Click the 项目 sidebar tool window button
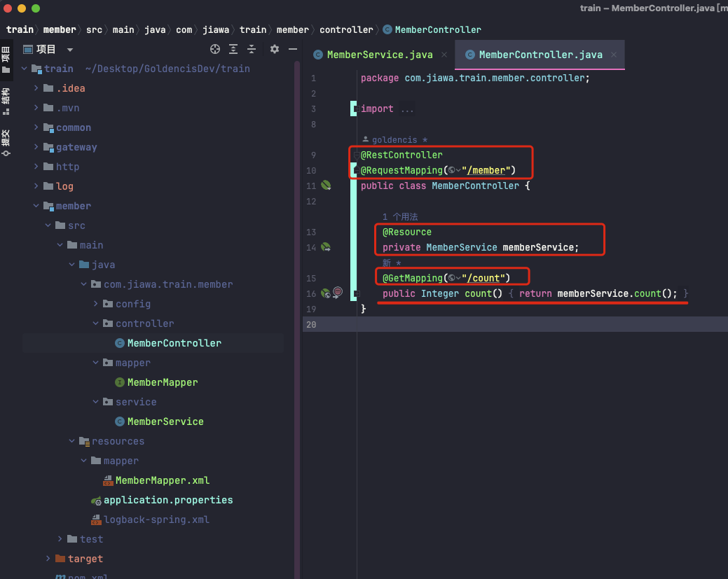Viewport: 728px width, 579px height. pos(6,60)
